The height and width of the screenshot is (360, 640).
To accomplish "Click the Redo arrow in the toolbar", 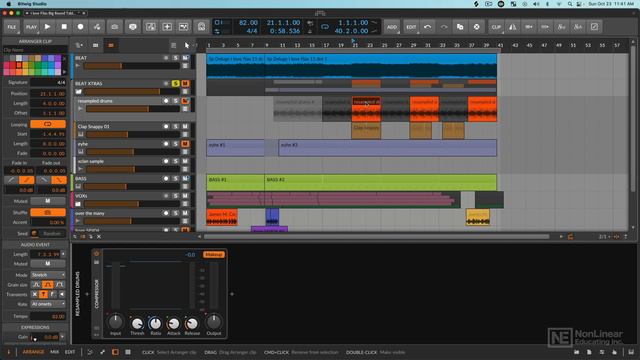I will (444, 27).
